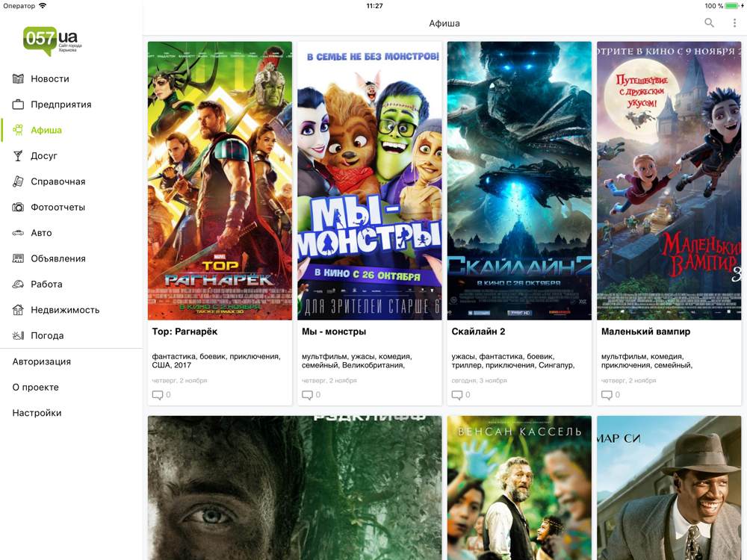747x560 pixels.
Task: Open Настройки settings
Action: tap(37, 413)
